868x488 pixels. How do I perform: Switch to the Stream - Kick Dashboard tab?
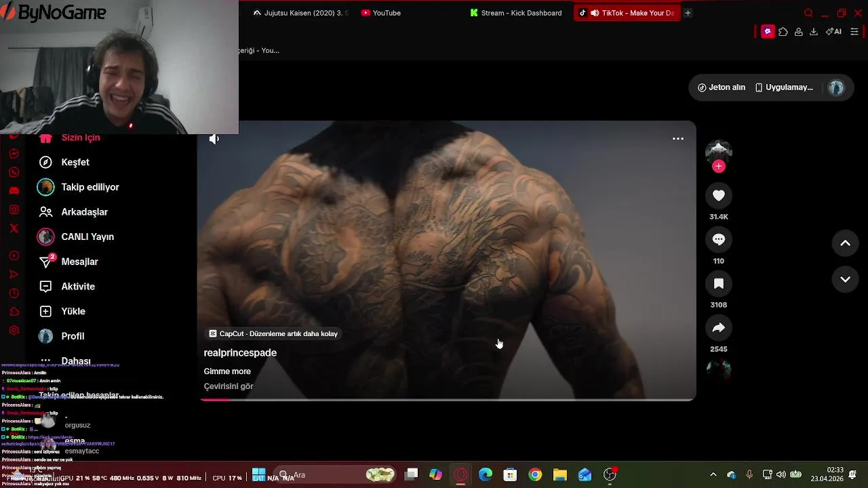point(516,13)
